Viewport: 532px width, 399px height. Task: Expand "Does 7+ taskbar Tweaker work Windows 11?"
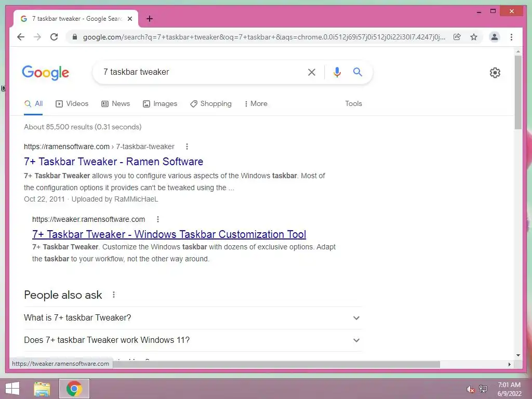click(193, 340)
